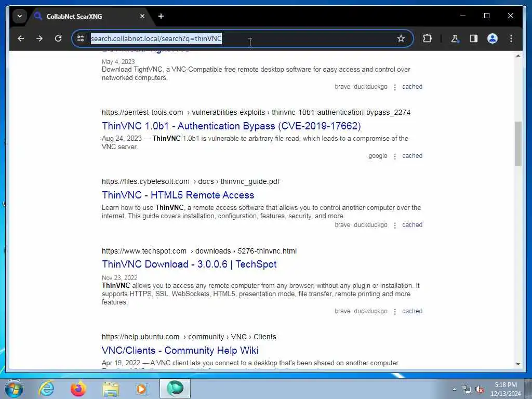The width and height of the screenshot is (532, 399).
Task: Open Chrome Labs flask icon
Action: 455,38
